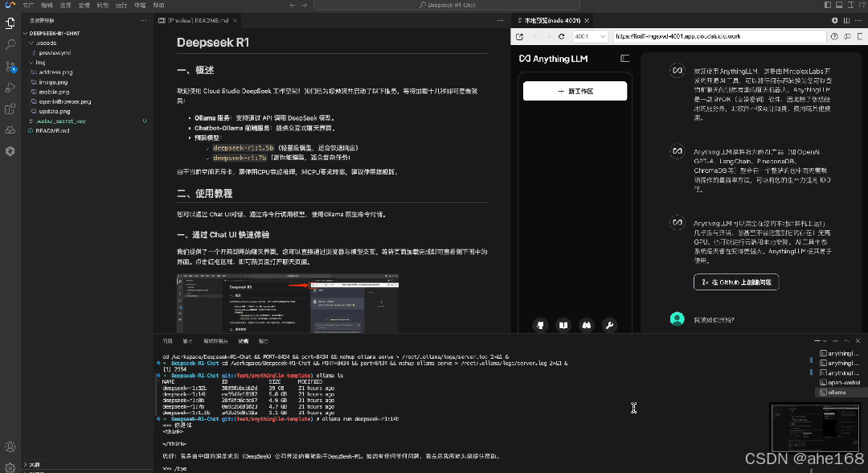
Task: Click the cloud icon in activity bar
Action: (10, 130)
